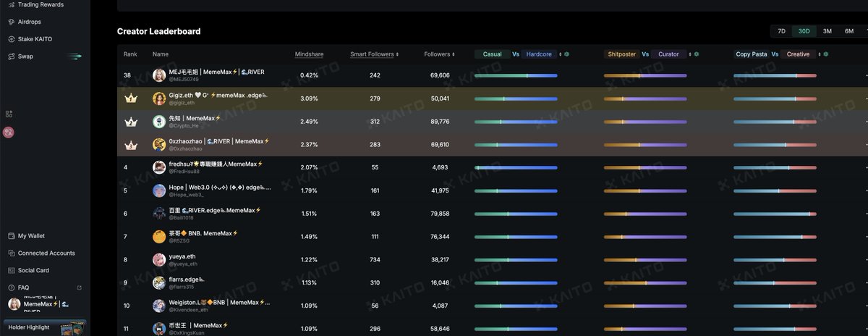Click 币世王 profile avatar

click(159, 328)
